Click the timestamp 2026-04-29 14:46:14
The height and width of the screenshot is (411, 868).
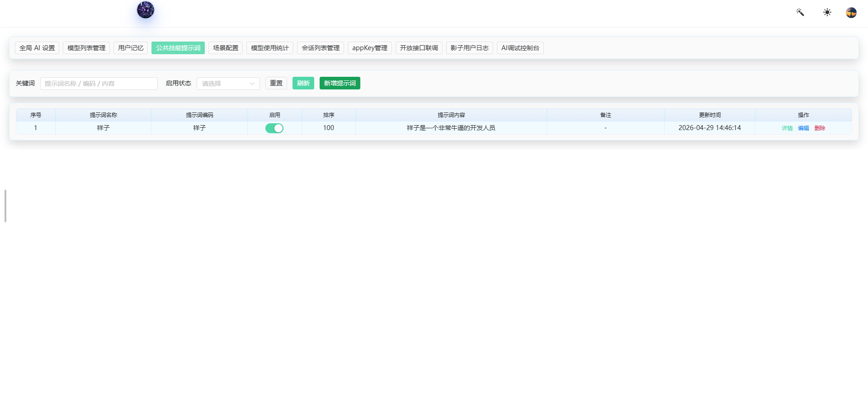[710, 128]
